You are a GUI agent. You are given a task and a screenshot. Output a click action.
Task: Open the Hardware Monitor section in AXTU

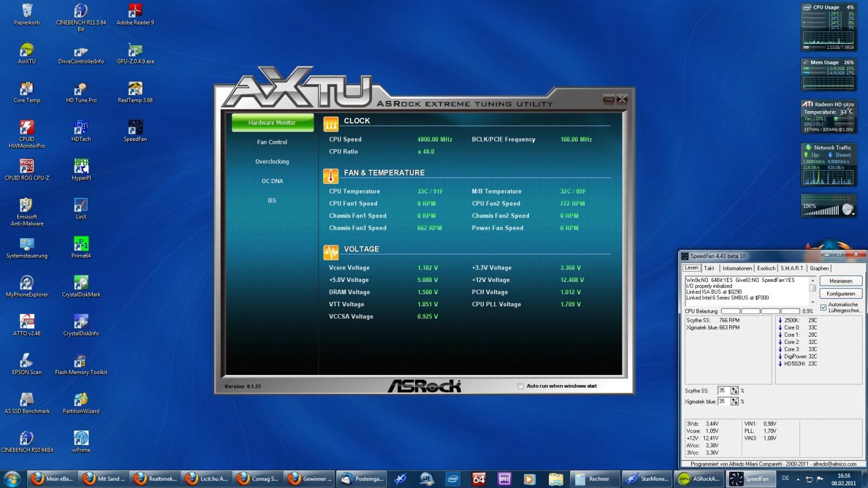click(x=272, y=123)
